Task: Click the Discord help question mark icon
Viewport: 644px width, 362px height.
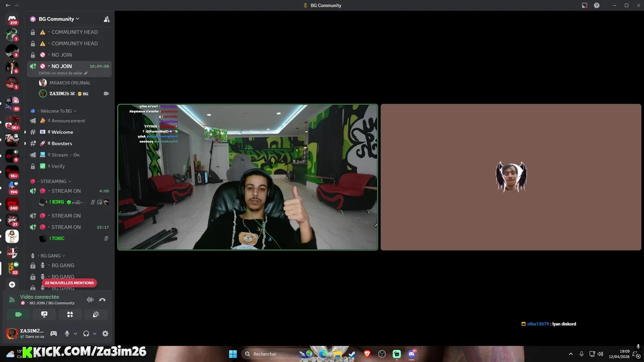Action: [597, 6]
